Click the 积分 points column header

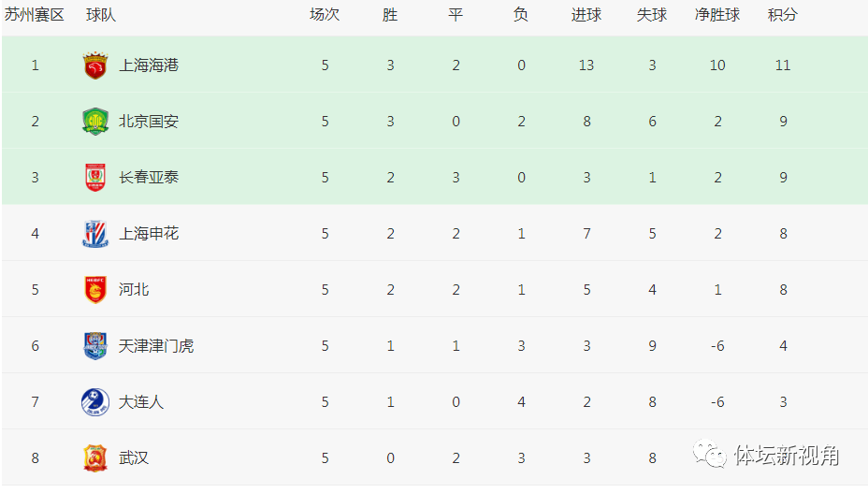pos(782,16)
